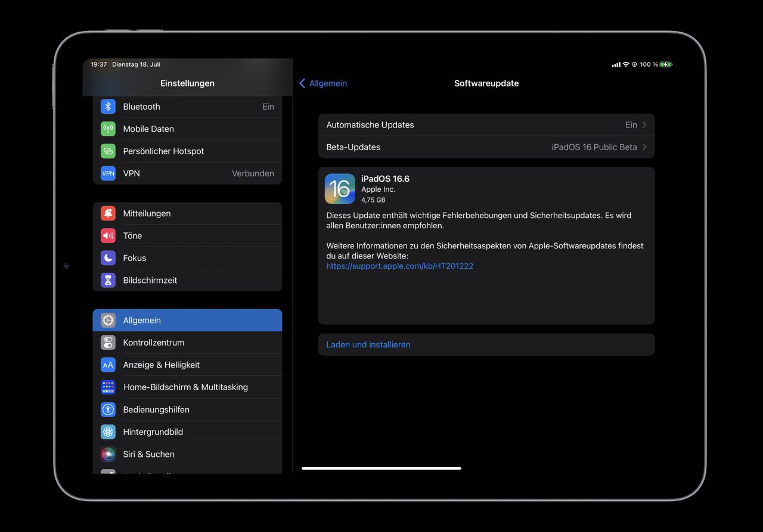Tap the Anzeige & Helligkeit AA icon
The height and width of the screenshot is (532, 763).
[x=108, y=365]
